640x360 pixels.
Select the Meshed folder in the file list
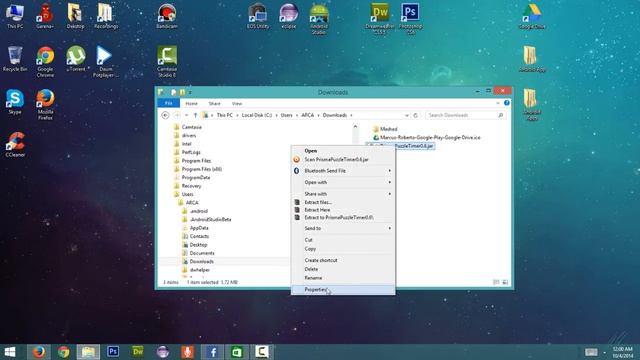[x=388, y=129]
